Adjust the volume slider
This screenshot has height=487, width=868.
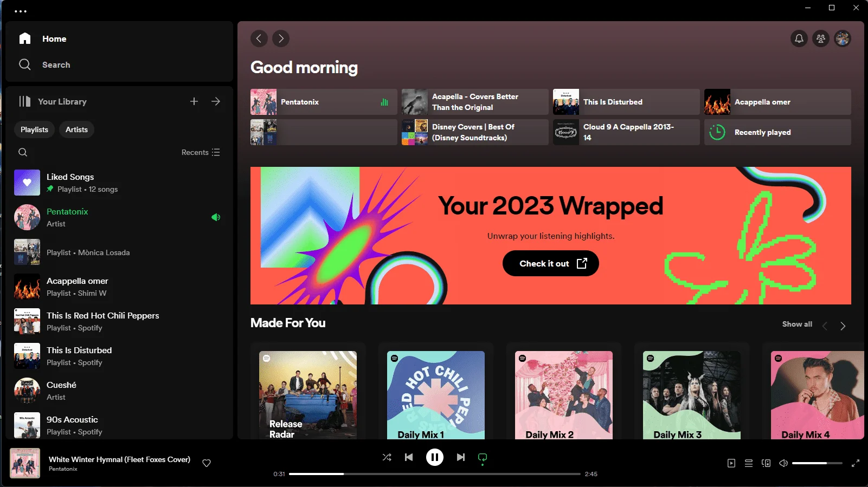point(817,463)
